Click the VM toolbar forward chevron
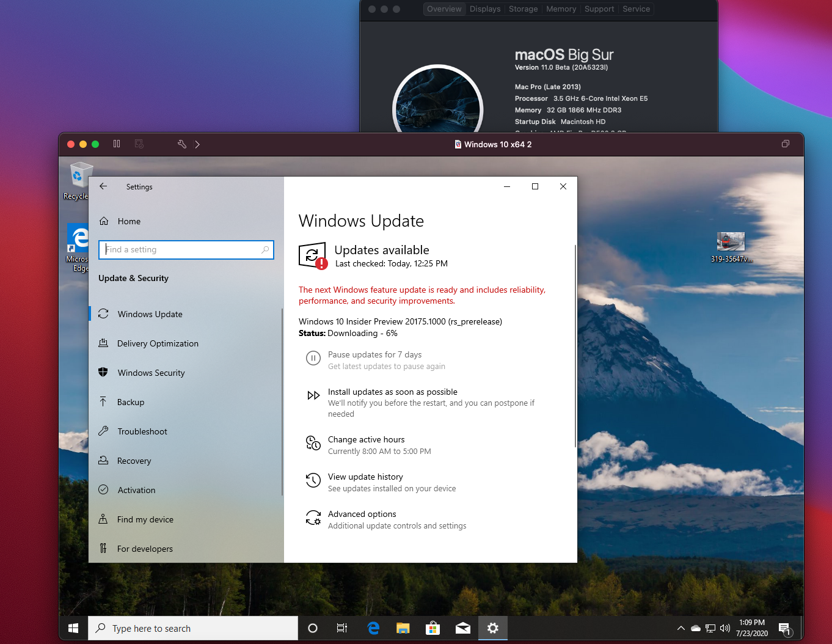The image size is (832, 644). 197,144
